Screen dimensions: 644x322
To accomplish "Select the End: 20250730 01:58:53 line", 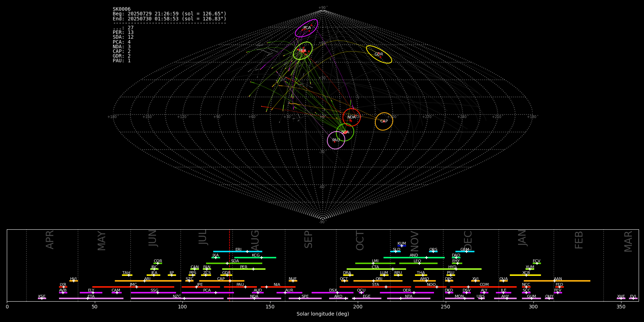I will pos(170,19).
